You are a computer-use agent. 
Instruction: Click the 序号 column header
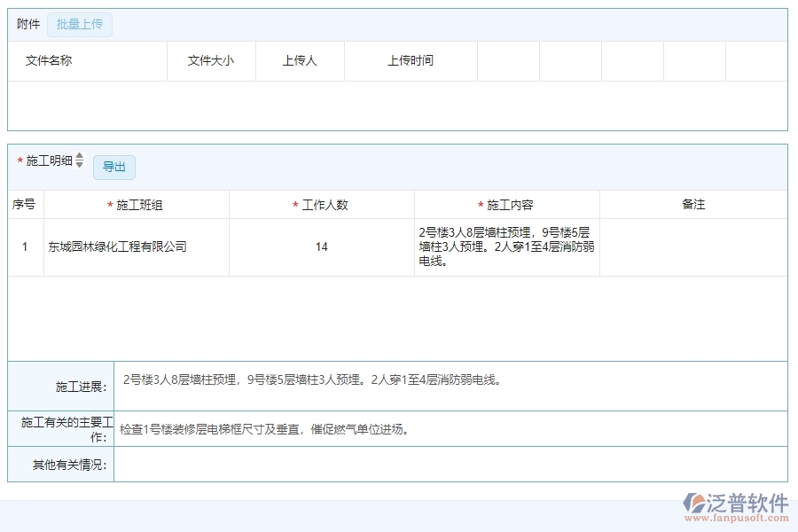(x=24, y=205)
